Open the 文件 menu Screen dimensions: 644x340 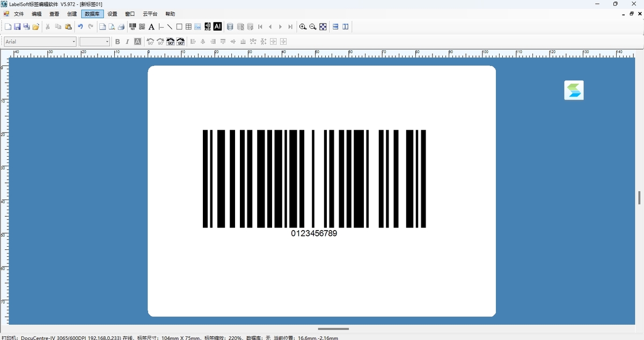click(x=19, y=14)
